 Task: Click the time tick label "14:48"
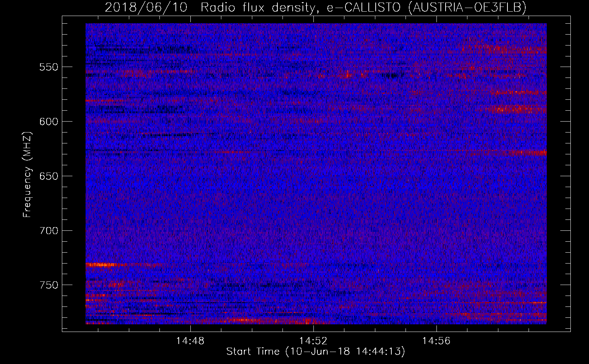[190, 341]
